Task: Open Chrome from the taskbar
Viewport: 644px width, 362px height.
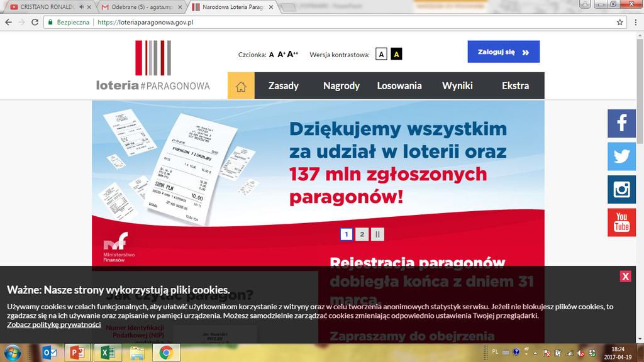Action: point(166,353)
